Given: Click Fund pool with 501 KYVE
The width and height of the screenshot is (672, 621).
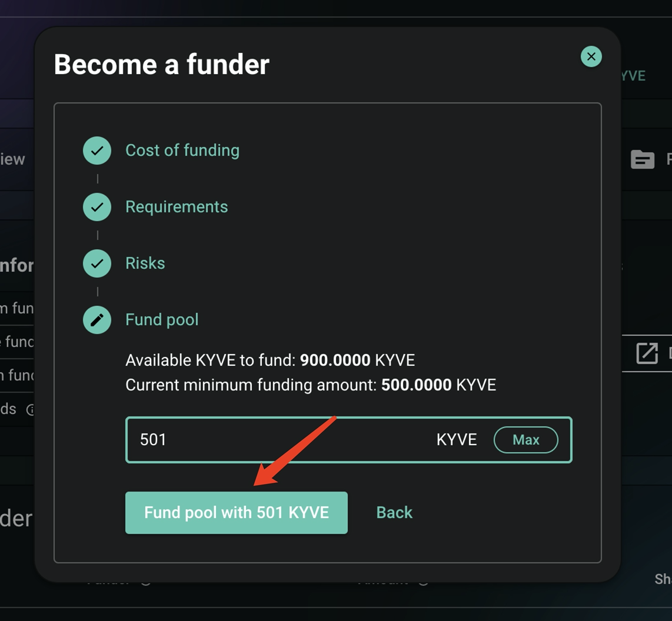Looking at the screenshot, I should [237, 513].
